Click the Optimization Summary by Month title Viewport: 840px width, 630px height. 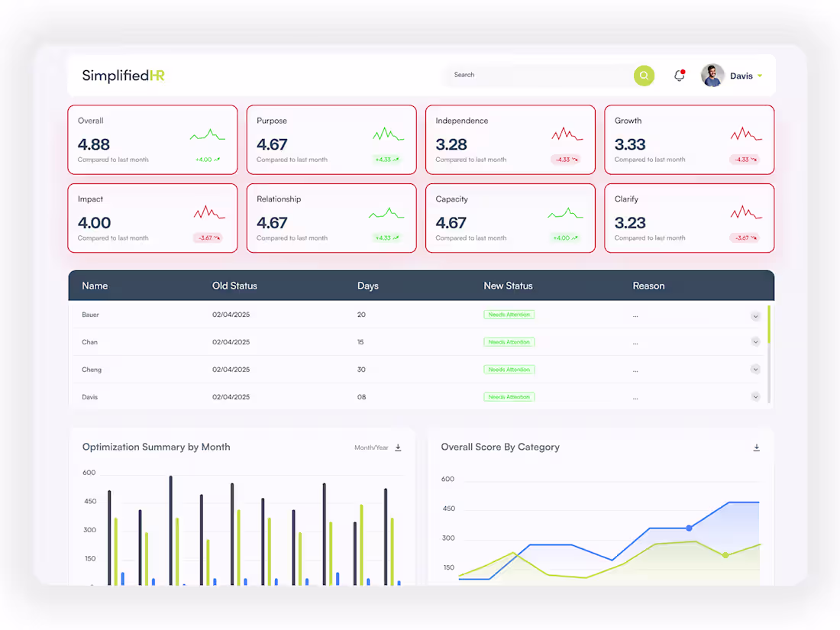coord(156,447)
